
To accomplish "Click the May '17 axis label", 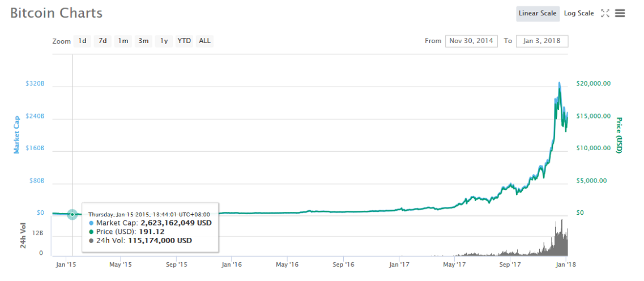I will pyautogui.click(x=454, y=265).
